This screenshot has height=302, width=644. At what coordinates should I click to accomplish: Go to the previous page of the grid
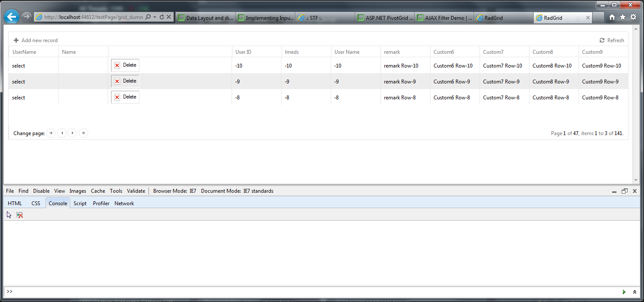pos(62,133)
